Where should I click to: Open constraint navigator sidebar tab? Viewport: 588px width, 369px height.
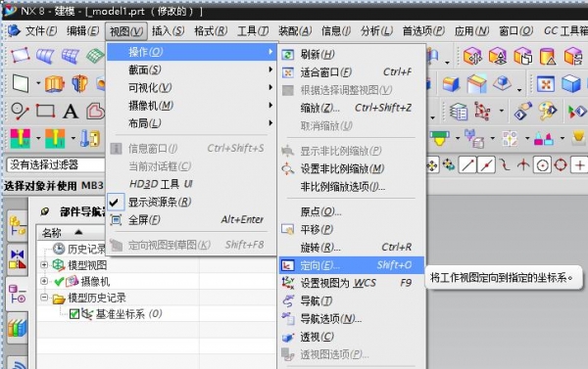pos(18,259)
